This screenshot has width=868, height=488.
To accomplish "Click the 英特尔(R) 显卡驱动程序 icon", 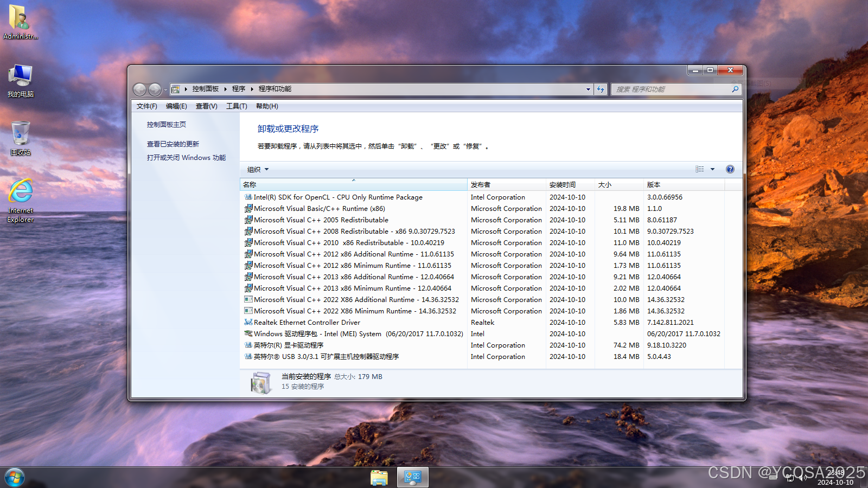I will 248,345.
